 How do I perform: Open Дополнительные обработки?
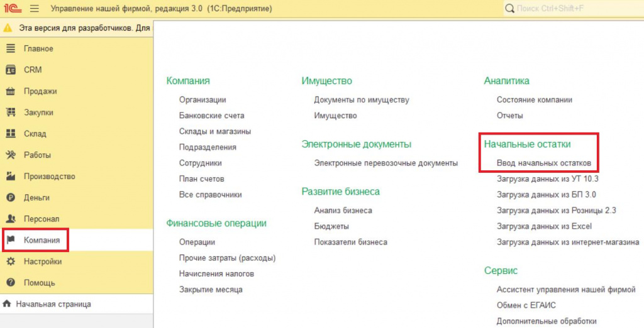coord(547,322)
